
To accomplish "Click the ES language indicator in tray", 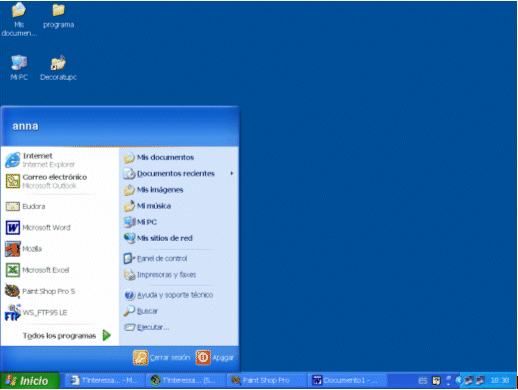I will coord(423,381).
